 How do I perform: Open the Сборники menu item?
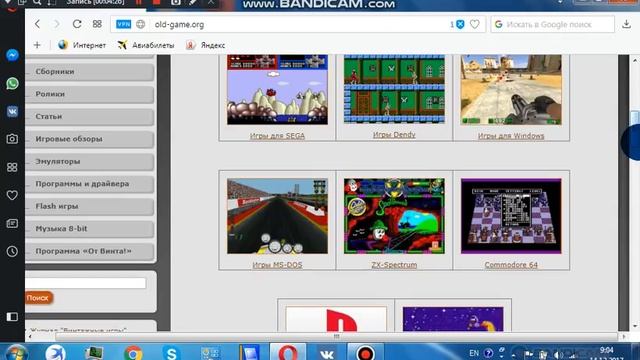90,72
